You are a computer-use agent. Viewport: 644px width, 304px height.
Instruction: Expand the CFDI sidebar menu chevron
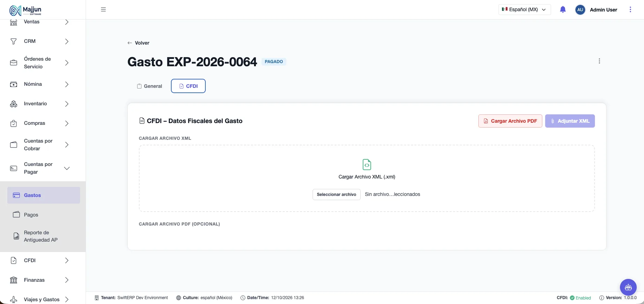coord(67,260)
